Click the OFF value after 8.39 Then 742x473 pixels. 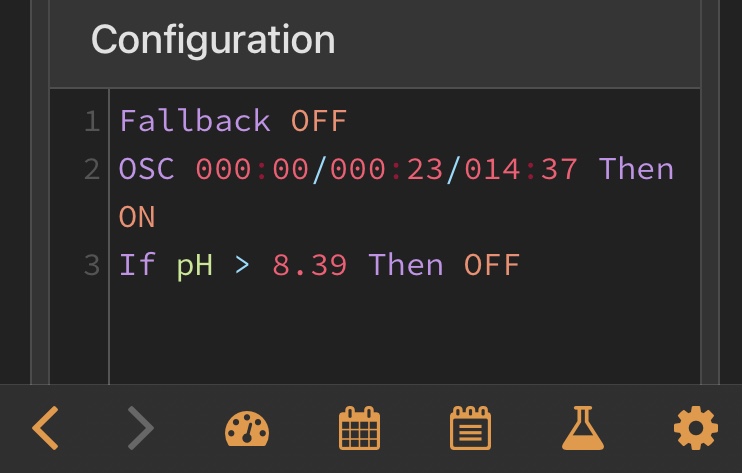click(x=492, y=265)
